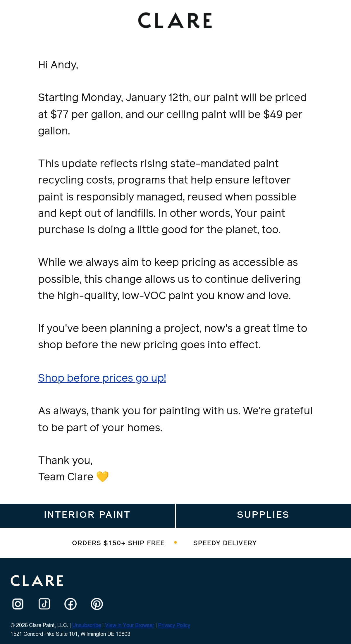Screen dimensions: 351x644
Task: Open Clare's TikTok icon
Action: 44,604
